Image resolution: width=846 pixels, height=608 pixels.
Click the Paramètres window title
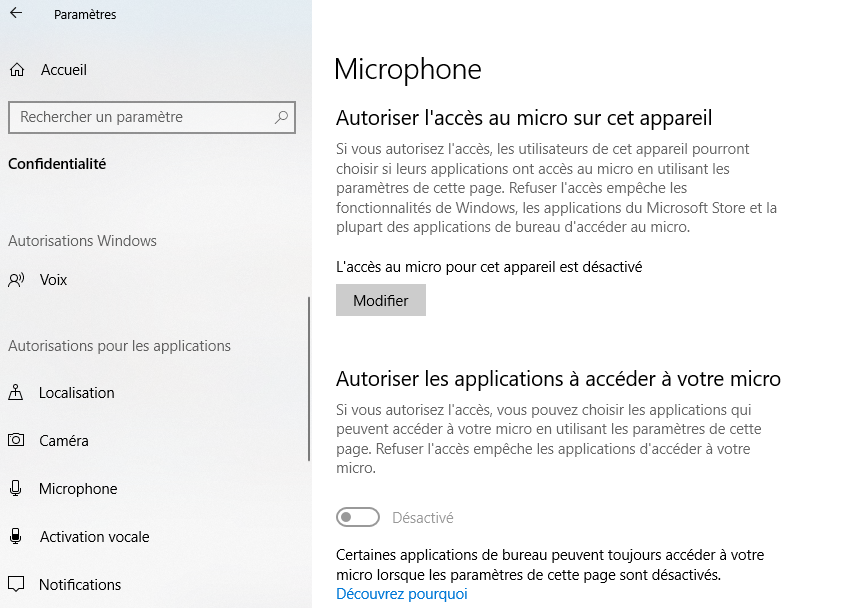pos(85,15)
